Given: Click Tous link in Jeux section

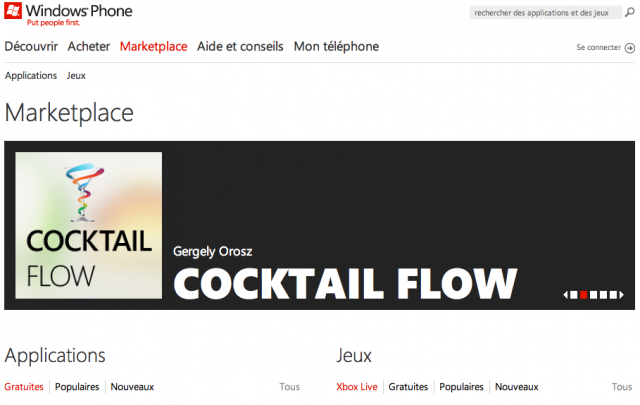Looking at the screenshot, I should 622,387.
